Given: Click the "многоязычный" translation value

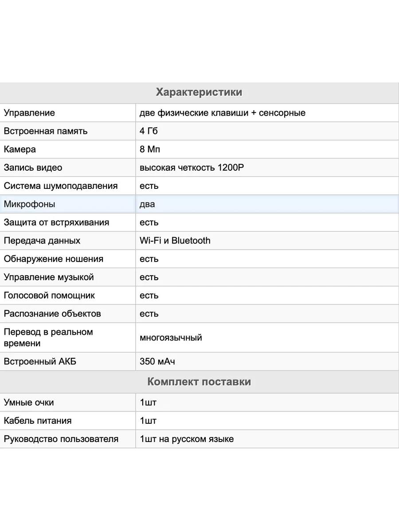Looking at the screenshot, I should [x=171, y=337].
